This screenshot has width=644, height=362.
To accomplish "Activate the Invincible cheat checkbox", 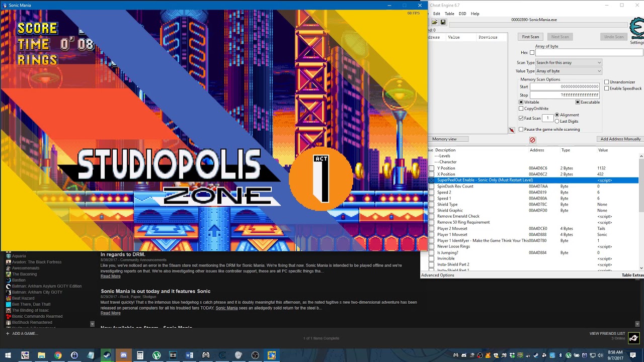I will 431,259.
